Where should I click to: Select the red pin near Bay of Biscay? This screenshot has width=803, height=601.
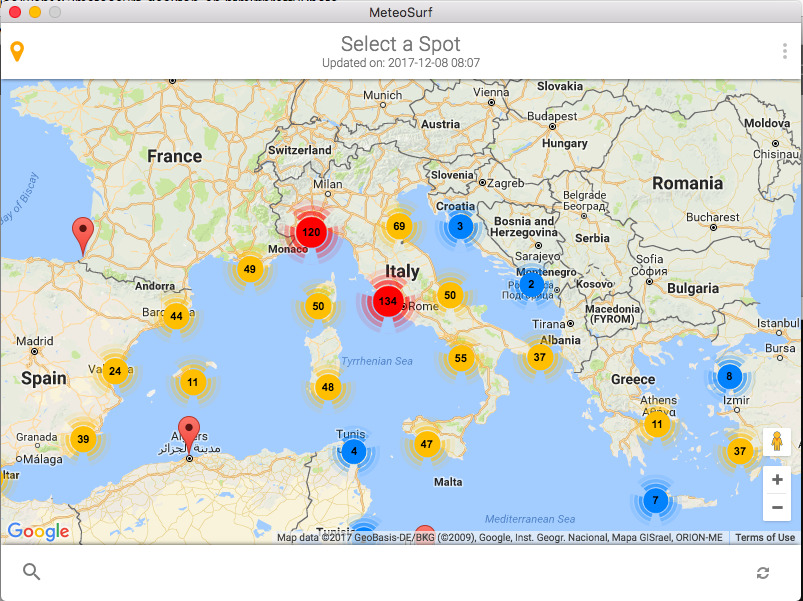(x=83, y=236)
